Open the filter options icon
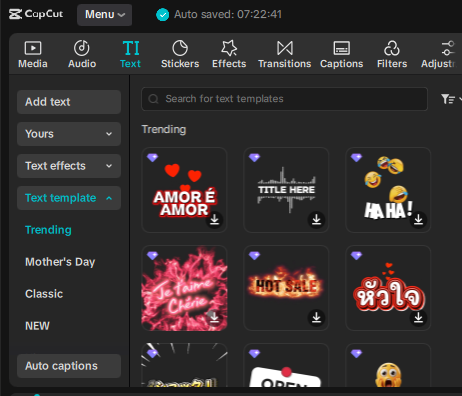This screenshot has width=462, height=396. tap(448, 99)
